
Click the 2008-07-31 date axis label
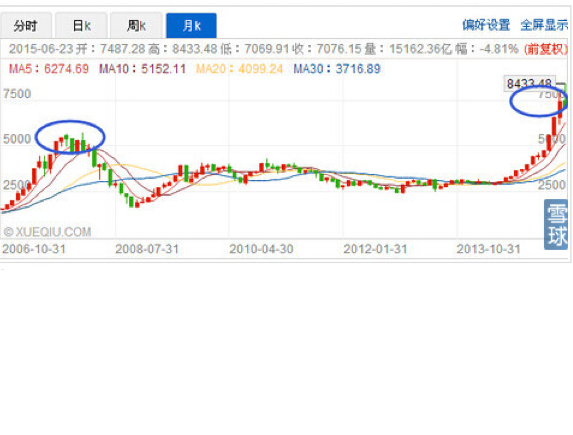pos(147,249)
